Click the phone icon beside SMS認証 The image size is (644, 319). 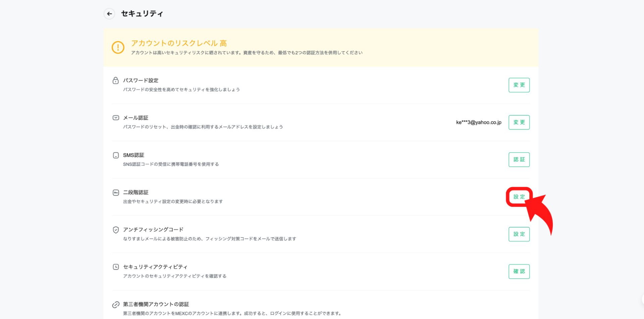coord(116,155)
